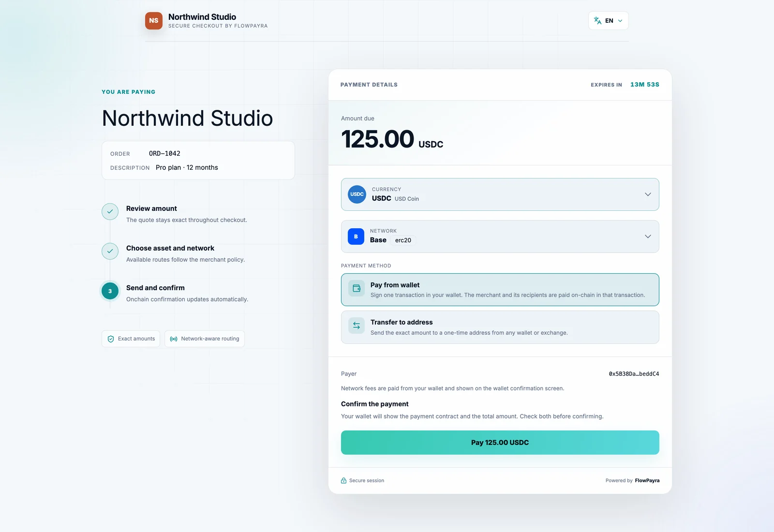Click the Northwind Studio header title

[202, 17]
